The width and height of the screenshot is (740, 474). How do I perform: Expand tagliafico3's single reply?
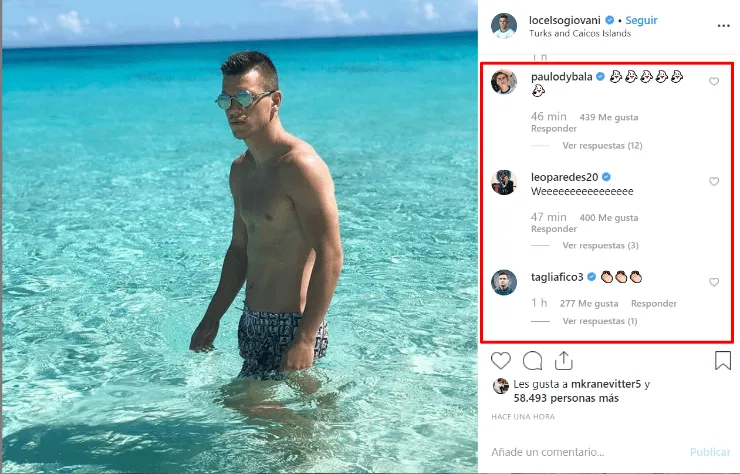[599, 321]
